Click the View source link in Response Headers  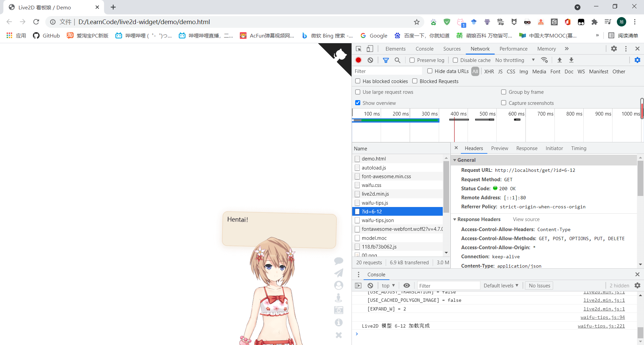(526, 219)
